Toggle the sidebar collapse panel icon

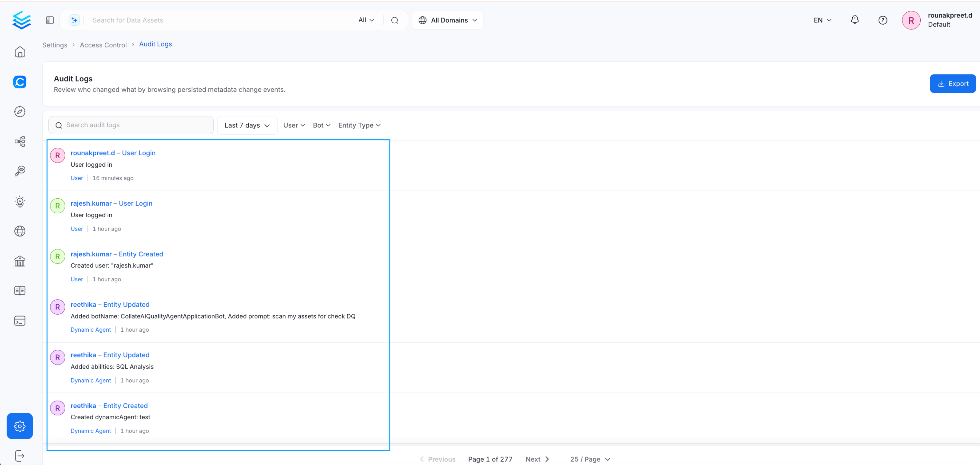tap(49, 20)
